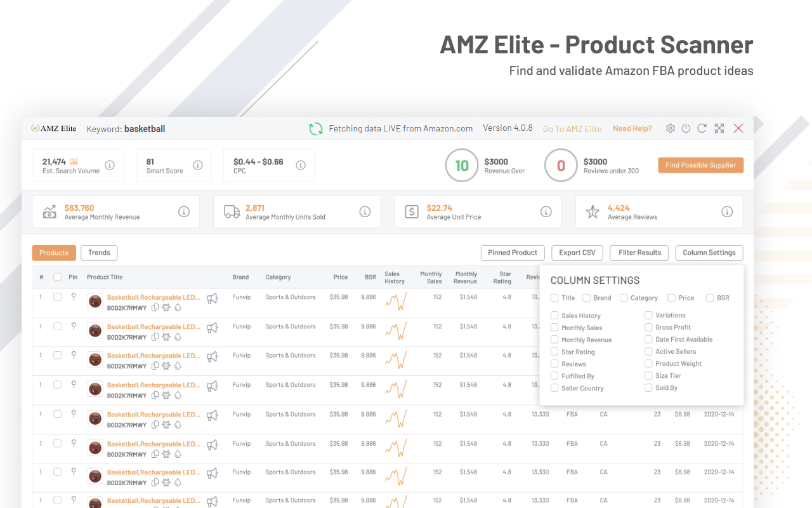This screenshot has height=508, width=812.
Task: Enable the Seller Country checkbox
Action: tap(554, 388)
